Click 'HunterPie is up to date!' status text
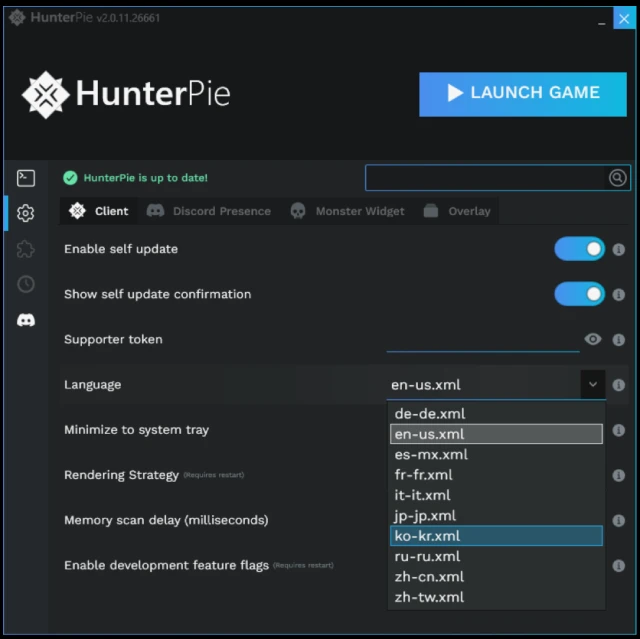 click(x=146, y=178)
